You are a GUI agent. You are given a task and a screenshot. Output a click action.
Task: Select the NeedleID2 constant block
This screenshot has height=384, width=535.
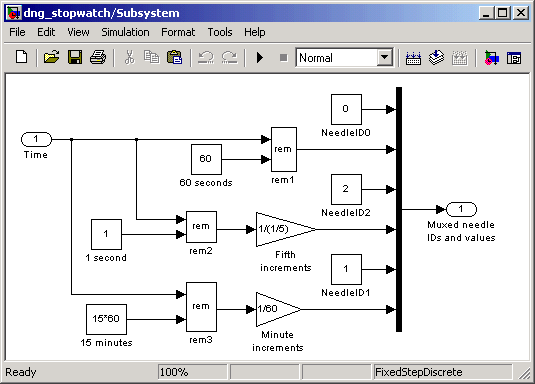tap(346, 189)
